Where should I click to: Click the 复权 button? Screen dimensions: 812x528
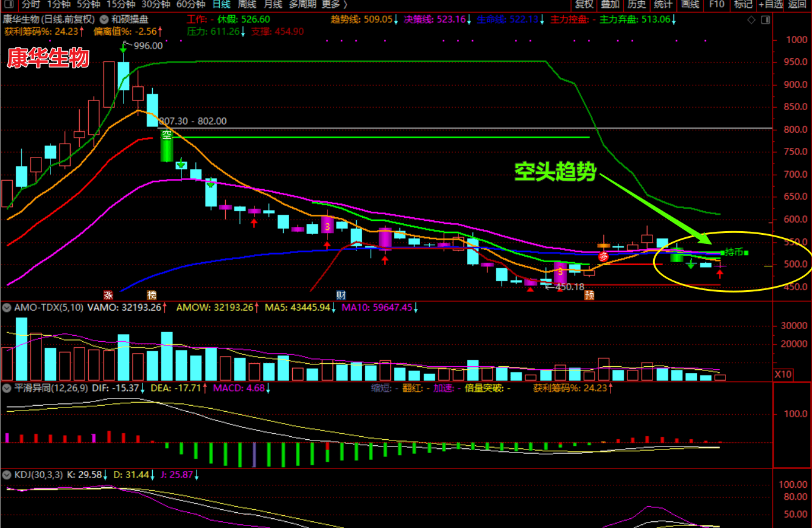coord(584,5)
